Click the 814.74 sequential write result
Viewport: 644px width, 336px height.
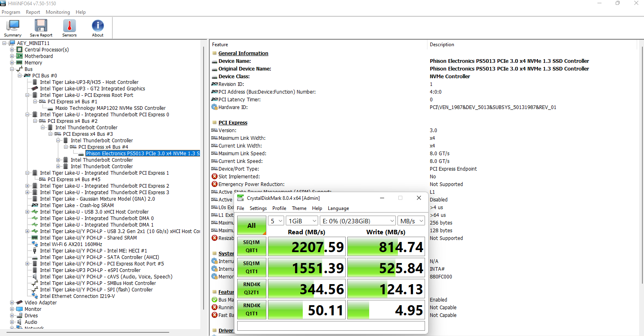click(386, 247)
